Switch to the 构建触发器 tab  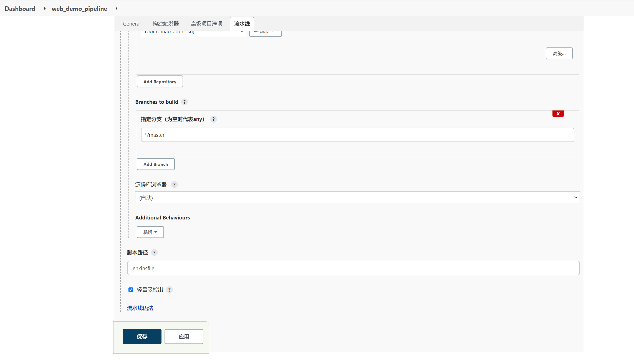[x=166, y=24]
